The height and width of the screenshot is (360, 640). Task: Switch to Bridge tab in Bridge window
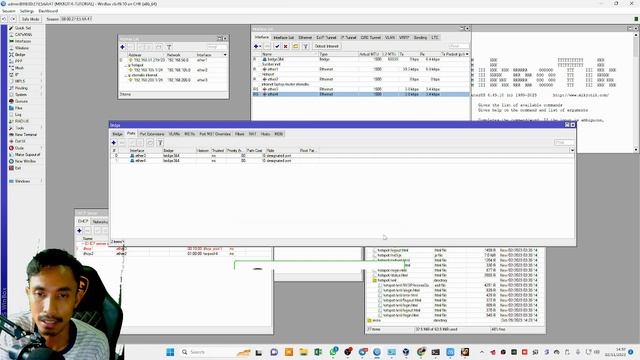tap(117, 134)
